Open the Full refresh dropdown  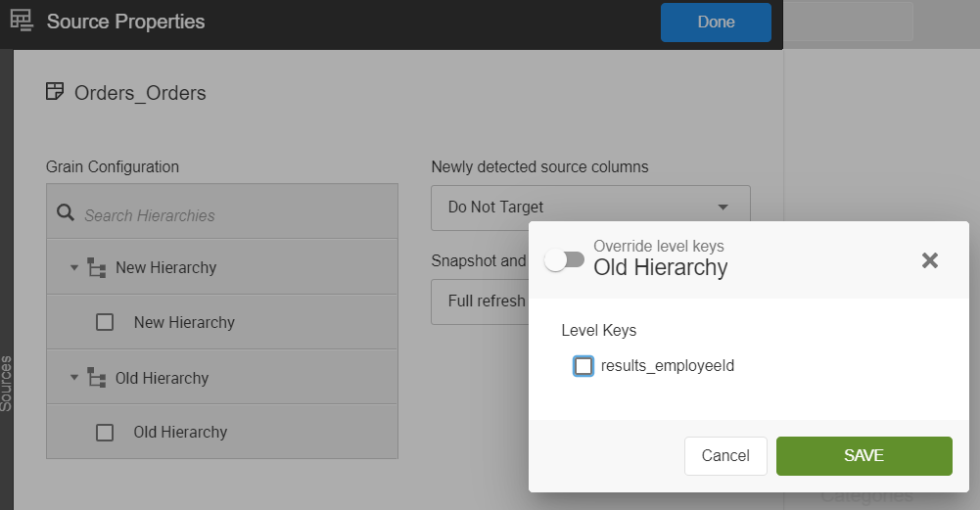click(480, 301)
